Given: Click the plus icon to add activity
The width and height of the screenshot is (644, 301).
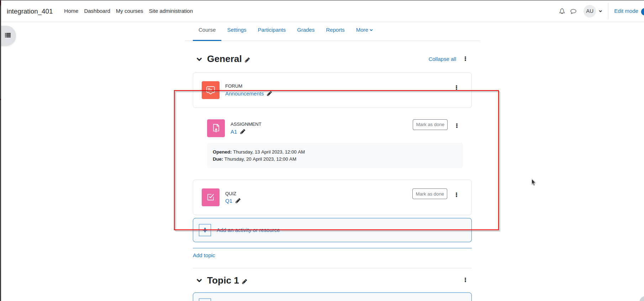Looking at the screenshot, I should (x=205, y=230).
